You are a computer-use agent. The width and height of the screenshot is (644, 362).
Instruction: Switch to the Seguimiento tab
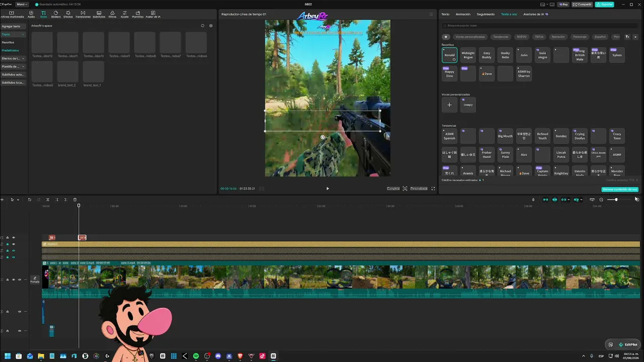(486, 14)
